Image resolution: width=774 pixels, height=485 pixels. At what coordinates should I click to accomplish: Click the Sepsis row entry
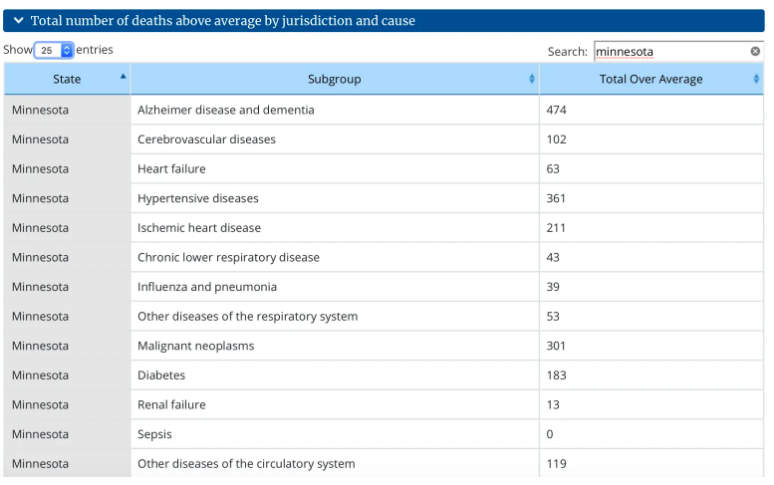point(384,434)
